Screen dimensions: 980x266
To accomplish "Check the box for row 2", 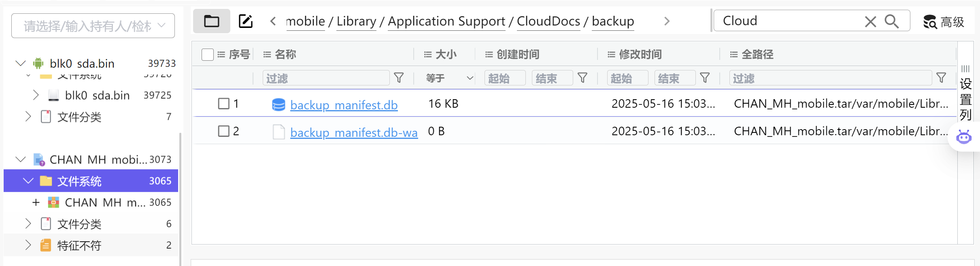I will click(223, 131).
